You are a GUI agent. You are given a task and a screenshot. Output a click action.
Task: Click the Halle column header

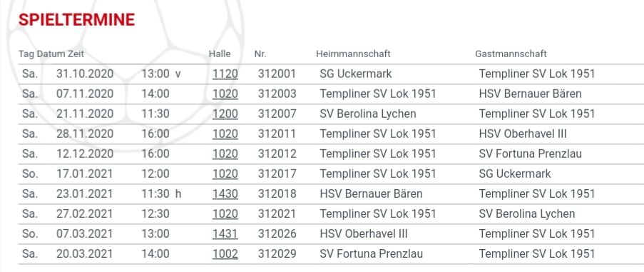coord(220,54)
